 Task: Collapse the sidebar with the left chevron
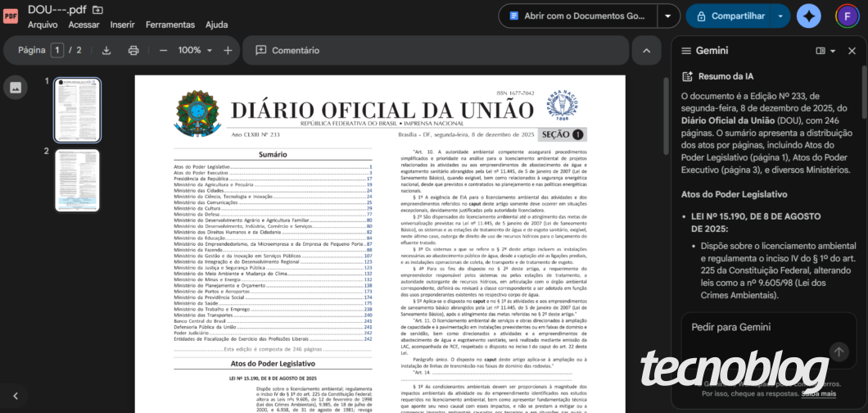coord(16,396)
